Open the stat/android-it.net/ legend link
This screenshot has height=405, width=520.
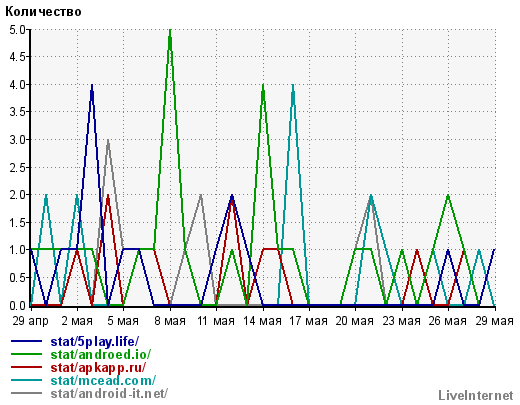click(109, 393)
